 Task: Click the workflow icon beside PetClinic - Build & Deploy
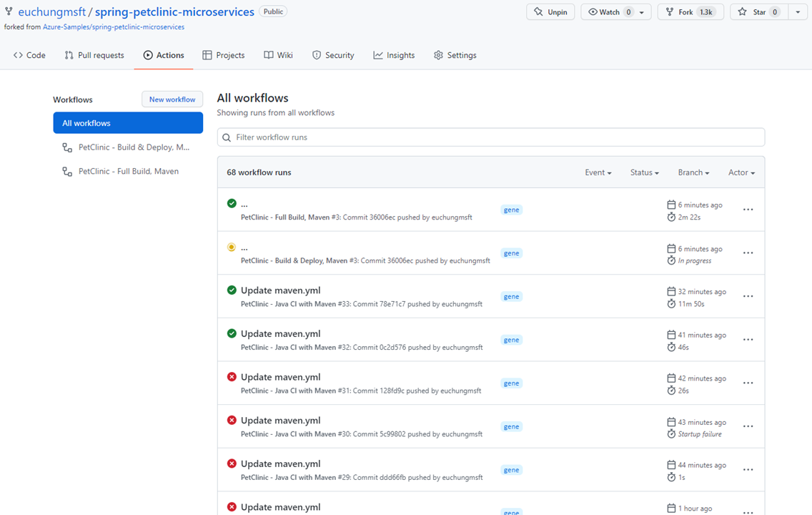tap(67, 147)
